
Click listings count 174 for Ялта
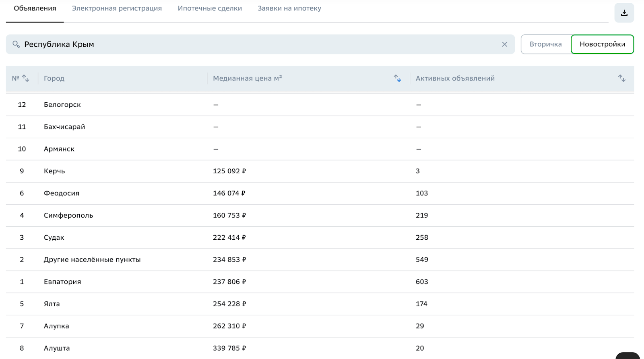point(421,304)
